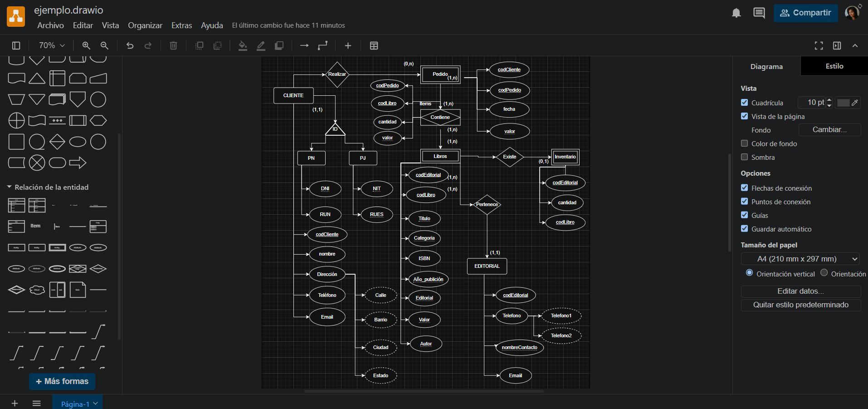Click the last change status text
The height and width of the screenshot is (409, 868).
tap(288, 25)
